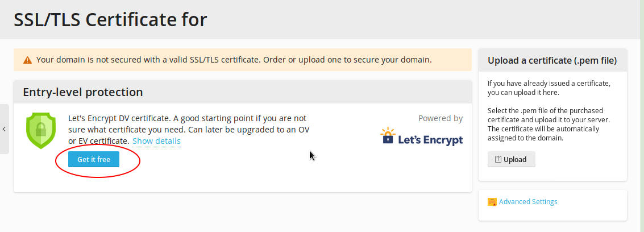Click the domain not secured warning message

[x=234, y=60]
